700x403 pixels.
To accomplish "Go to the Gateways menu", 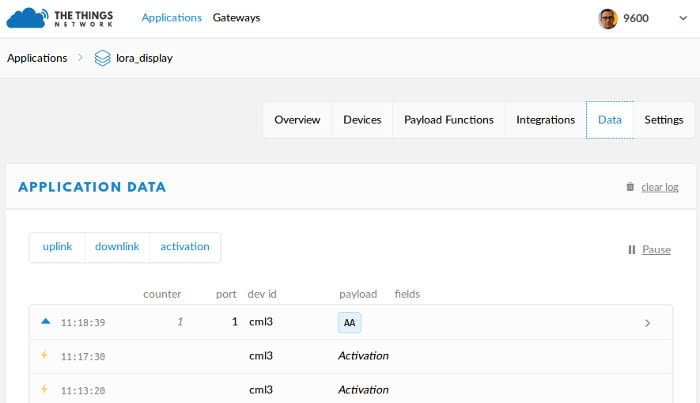I will [x=236, y=18].
